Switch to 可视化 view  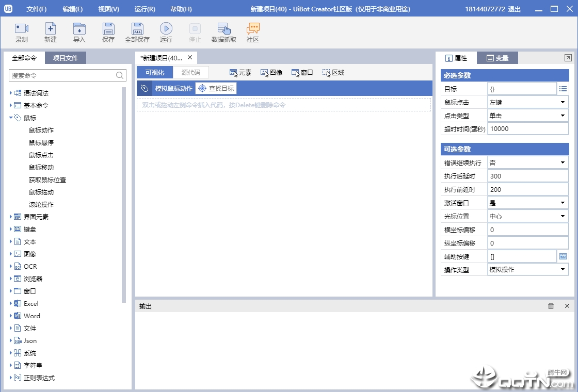coord(155,73)
